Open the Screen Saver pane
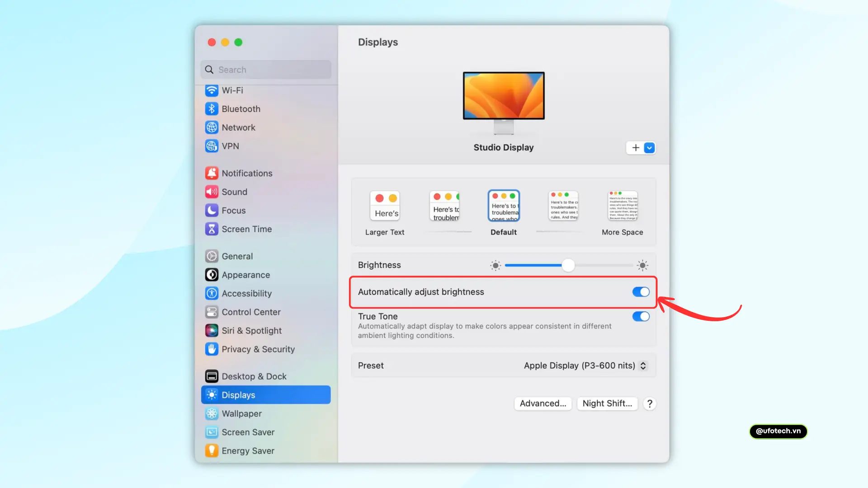The width and height of the screenshot is (868, 488). tap(266, 432)
